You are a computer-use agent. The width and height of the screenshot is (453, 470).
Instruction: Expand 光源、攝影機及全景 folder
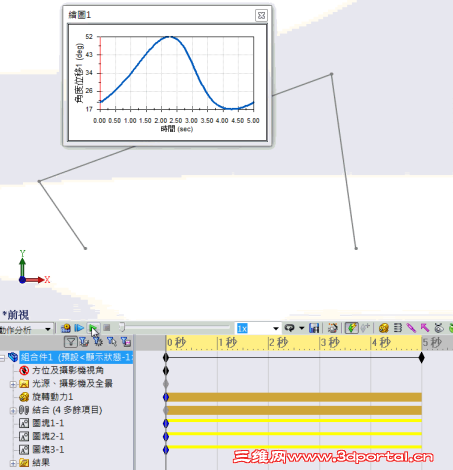[13, 384]
